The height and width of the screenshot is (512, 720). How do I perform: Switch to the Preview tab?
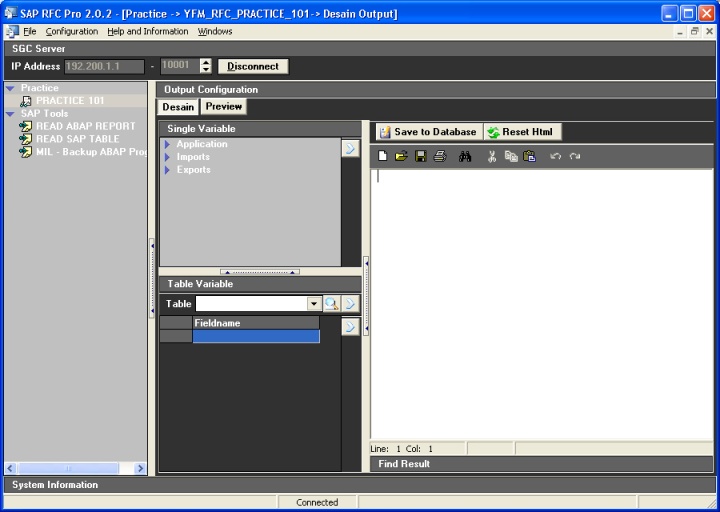click(224, 107)
